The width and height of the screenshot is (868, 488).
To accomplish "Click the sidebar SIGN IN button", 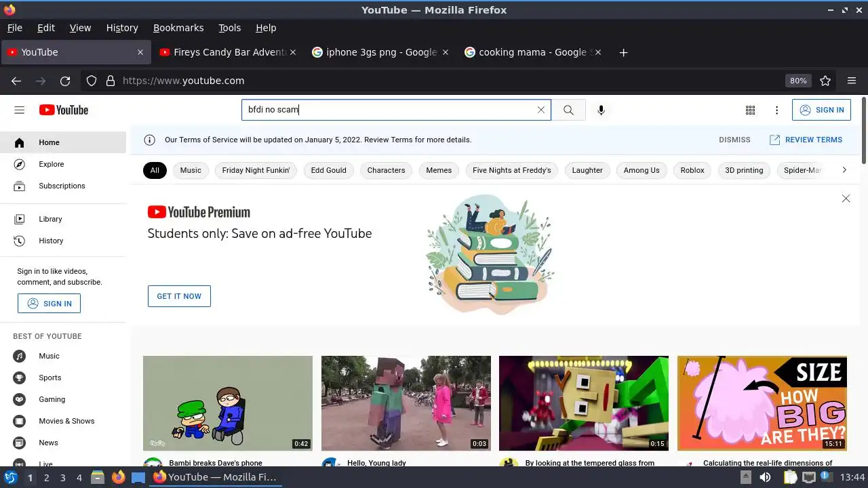I will point(49,304).
